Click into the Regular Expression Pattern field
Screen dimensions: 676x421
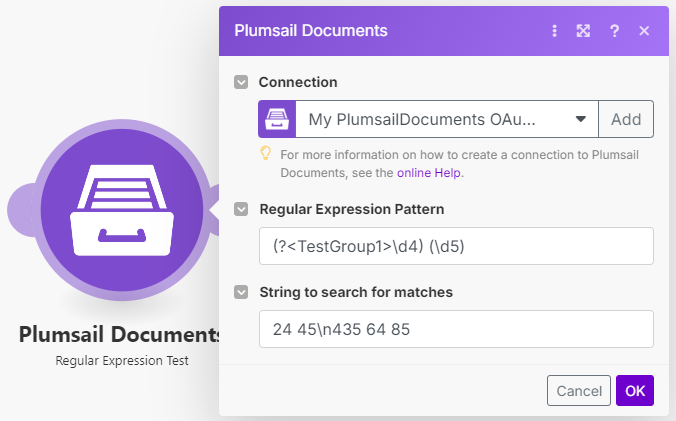point(456,246)
